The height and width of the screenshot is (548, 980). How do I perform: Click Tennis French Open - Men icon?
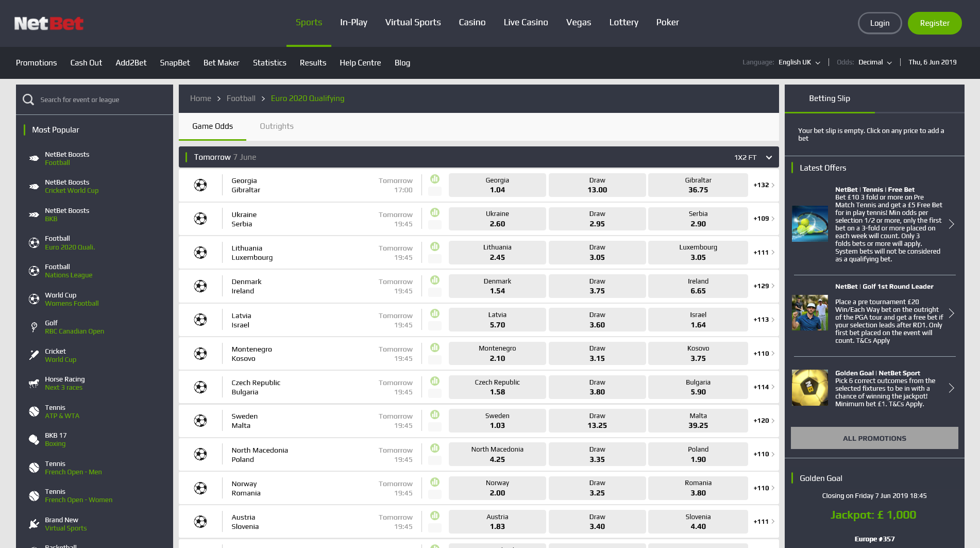pos(34,468)
